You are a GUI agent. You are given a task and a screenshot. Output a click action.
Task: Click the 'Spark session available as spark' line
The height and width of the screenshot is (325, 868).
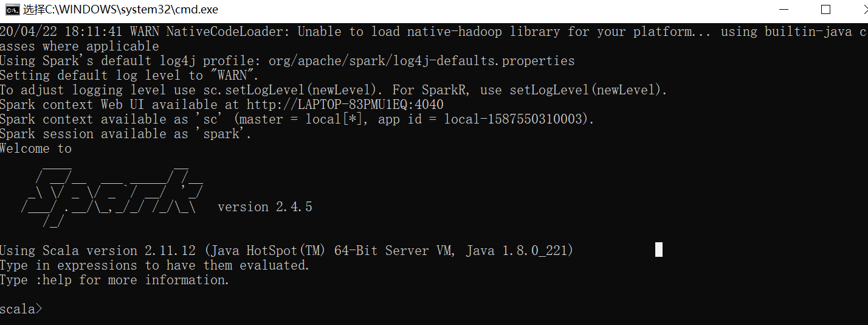[126, 134]
